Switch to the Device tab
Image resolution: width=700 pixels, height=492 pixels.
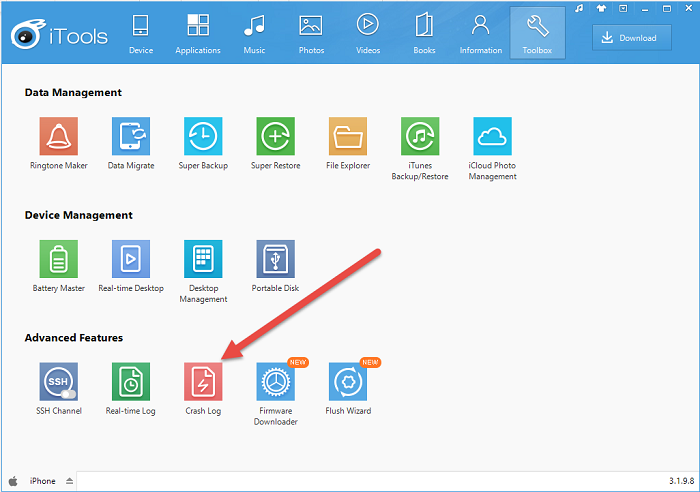(x=141, y=34)
